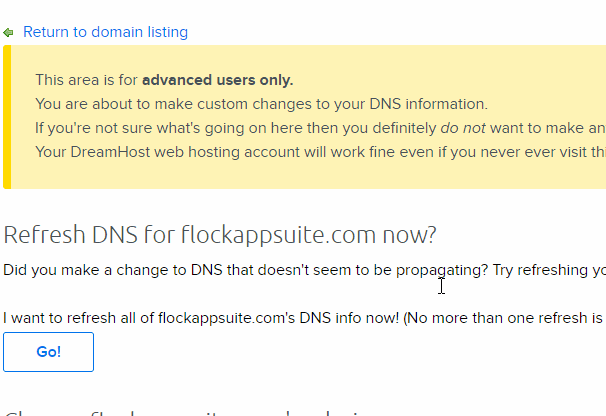606x416 pixels.
Task: Click the 'Your DreamHost web hosting account' line
Action: [320, 152]
